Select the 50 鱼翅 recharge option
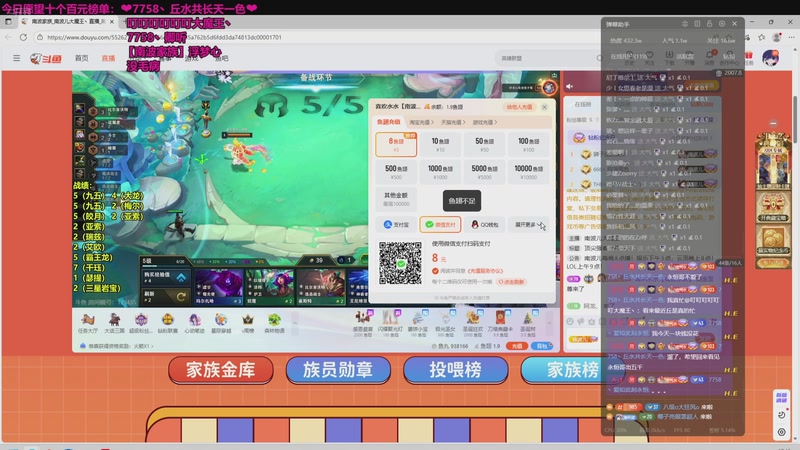 [484, 144]
